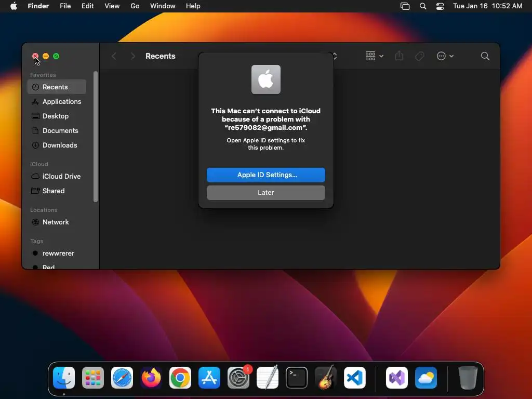This screenshot has width=532, height=399.
Task: Dismiss dialog with Later button
Action: click(x=265, y=192)
